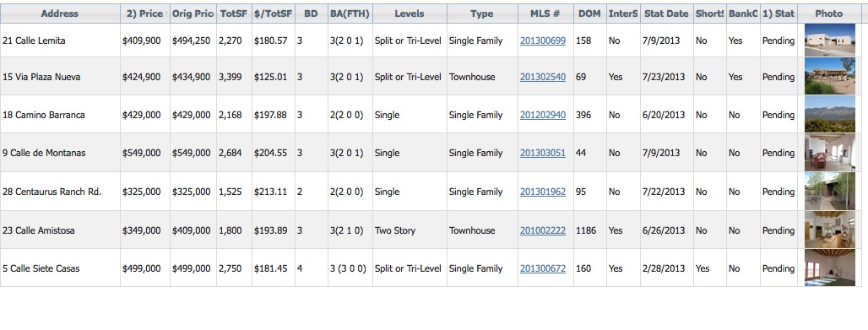Follow MLS number 201202940 link
This screenshot has height=330, width=868.
542,115
